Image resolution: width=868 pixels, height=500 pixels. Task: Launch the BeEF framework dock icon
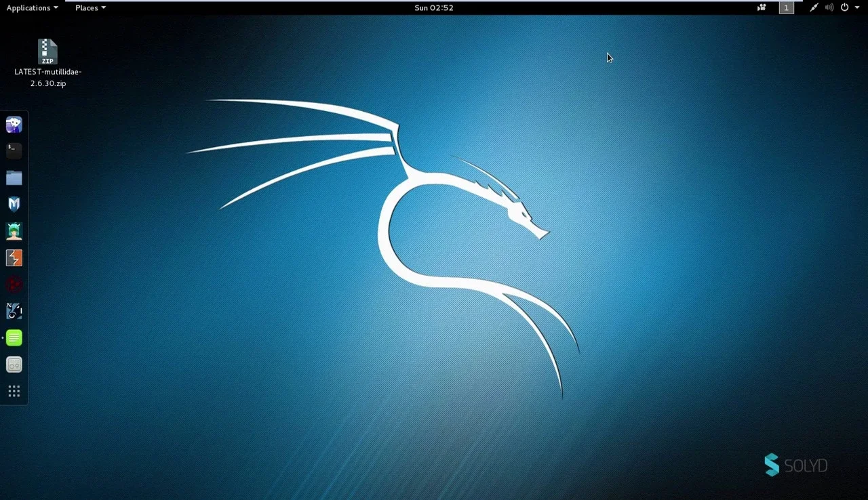point(14,311)
